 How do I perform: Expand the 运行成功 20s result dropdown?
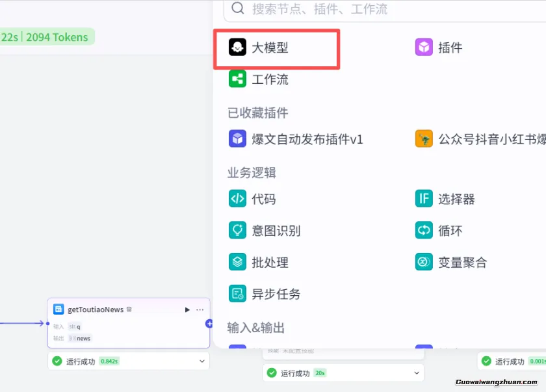(417, 373)
